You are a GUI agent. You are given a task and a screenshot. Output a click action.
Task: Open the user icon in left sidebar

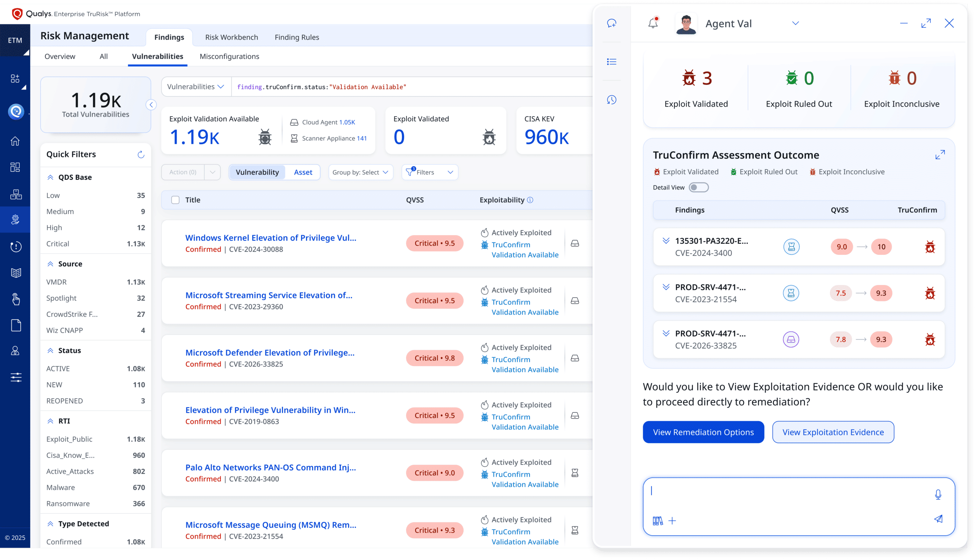(15, 351)
